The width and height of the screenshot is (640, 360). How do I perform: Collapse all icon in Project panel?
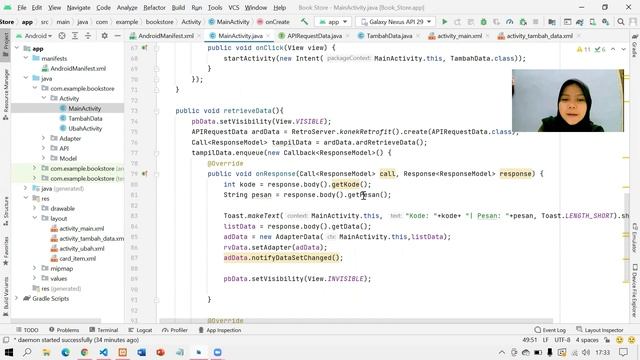(88, 36)
